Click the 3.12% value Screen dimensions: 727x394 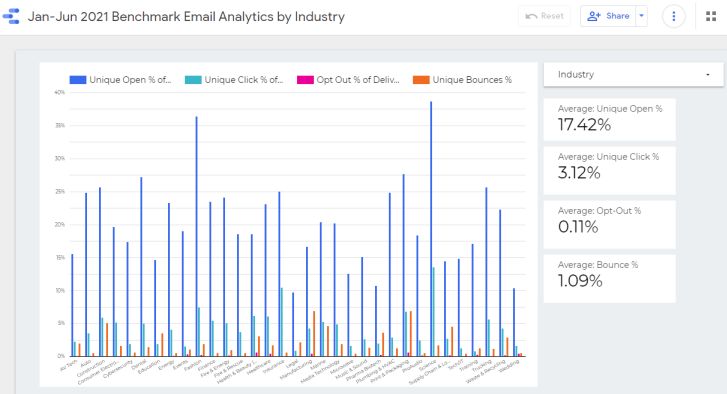coord(579,173)
